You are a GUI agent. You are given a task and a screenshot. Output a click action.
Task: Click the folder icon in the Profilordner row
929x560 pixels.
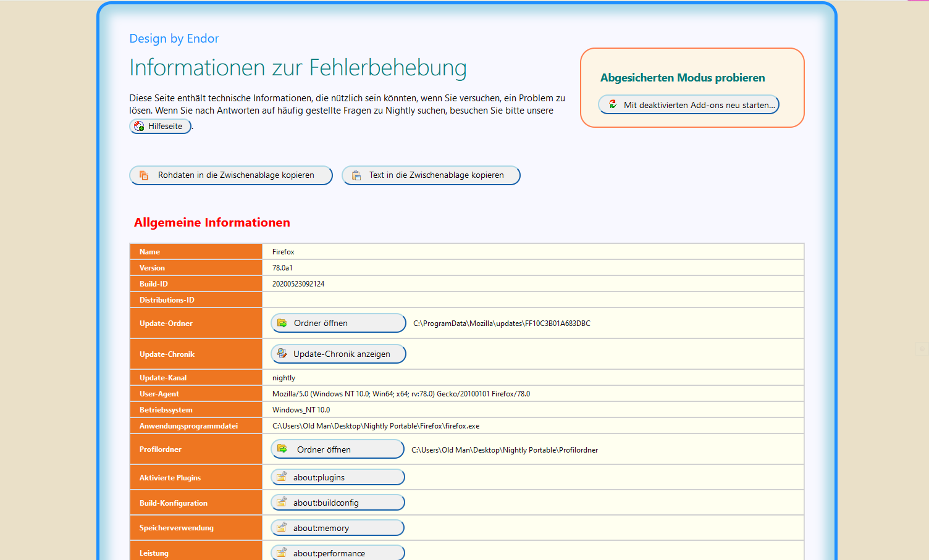coord(282,449)
